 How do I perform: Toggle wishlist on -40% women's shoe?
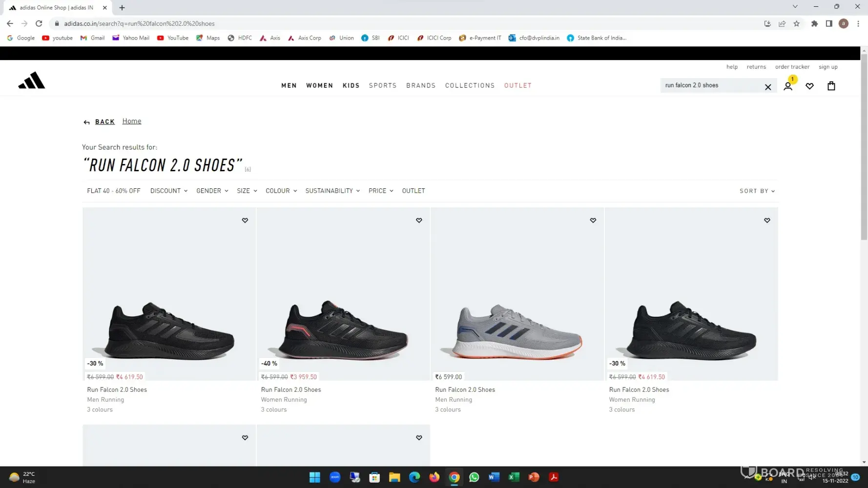pos(419,221)
